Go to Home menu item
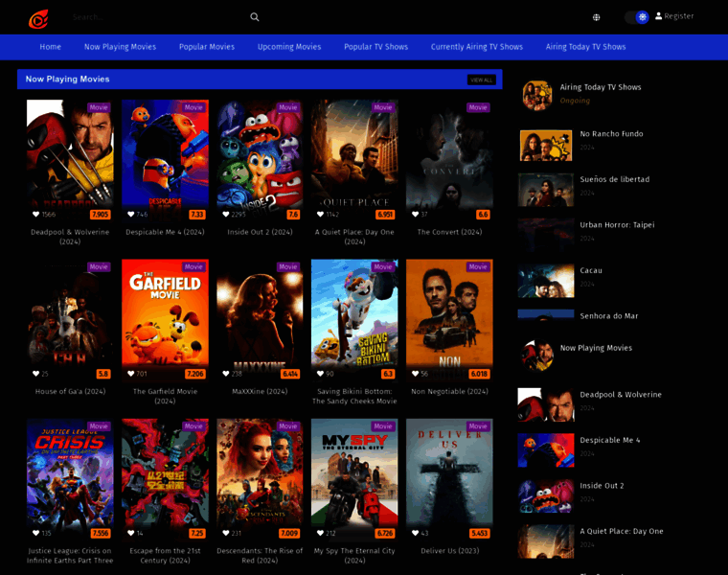This screenshot has width=728, height=575. click(x=50, y=47)
